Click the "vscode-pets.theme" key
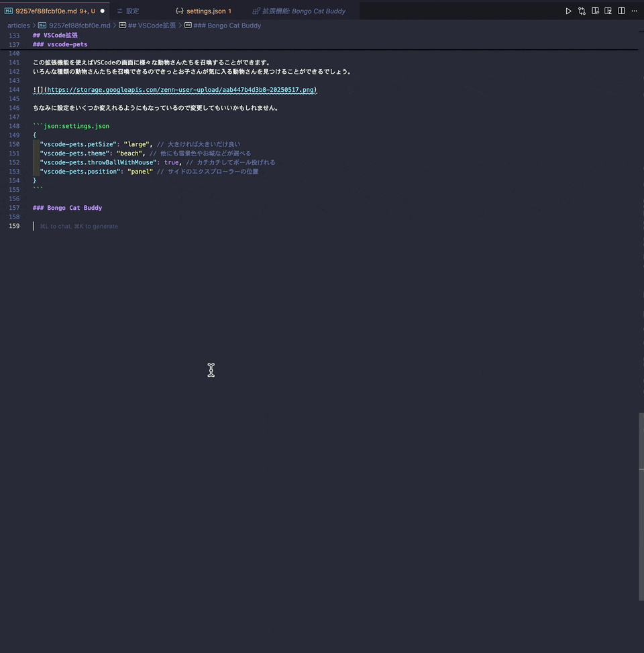 coord(74,154)
